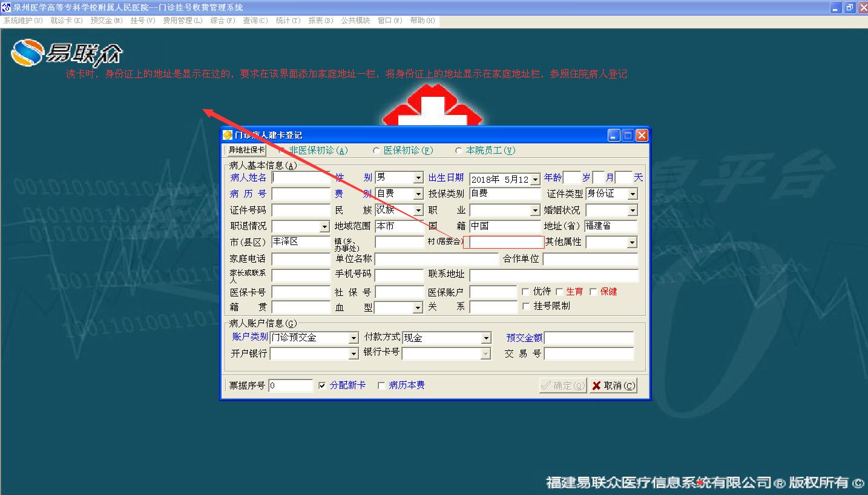Focus the 交易号 input field
868x495 pixels.
click(x=589, y=353)
